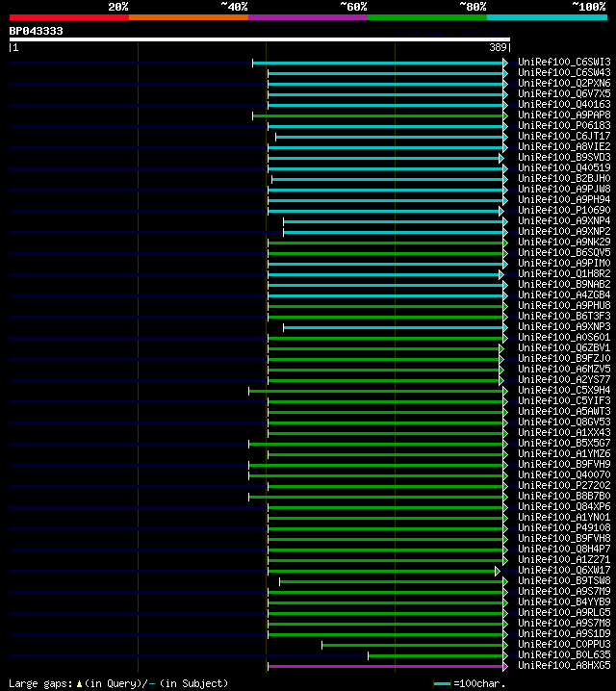This screenshot has height=691, width=616.
Task: Open the UniRef100_A9XNP3 hit
Action: point(564,326)
